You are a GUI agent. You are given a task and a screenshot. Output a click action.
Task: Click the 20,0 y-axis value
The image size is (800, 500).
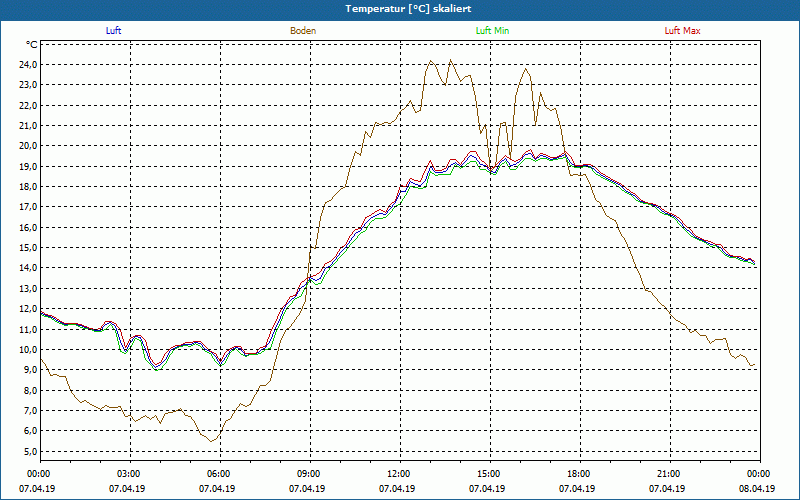tap(29, 146)
